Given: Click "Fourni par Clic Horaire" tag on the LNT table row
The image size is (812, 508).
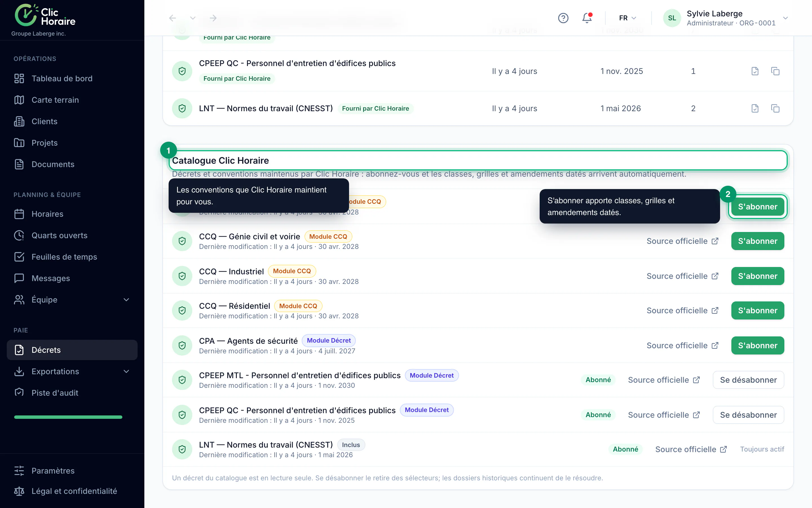Looking at the screenshot, I should click(376, 109).
